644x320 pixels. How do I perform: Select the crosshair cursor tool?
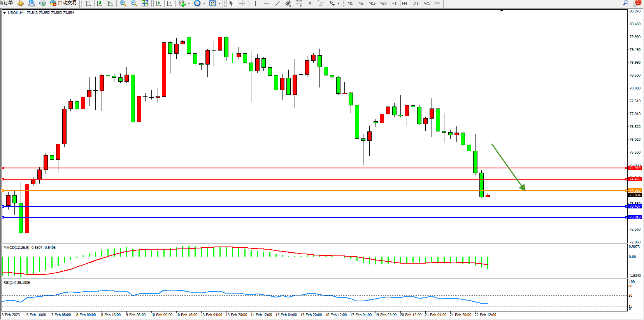click(242, 3)
